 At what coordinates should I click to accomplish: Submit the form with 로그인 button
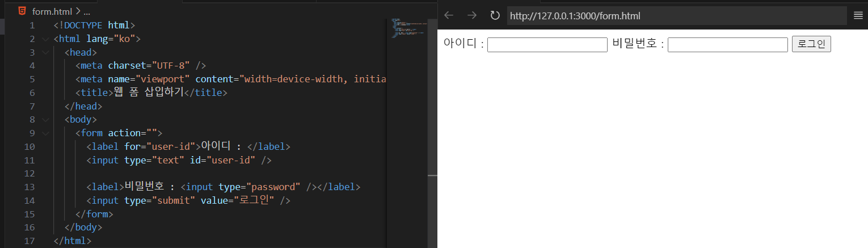(x=811, y=44)
